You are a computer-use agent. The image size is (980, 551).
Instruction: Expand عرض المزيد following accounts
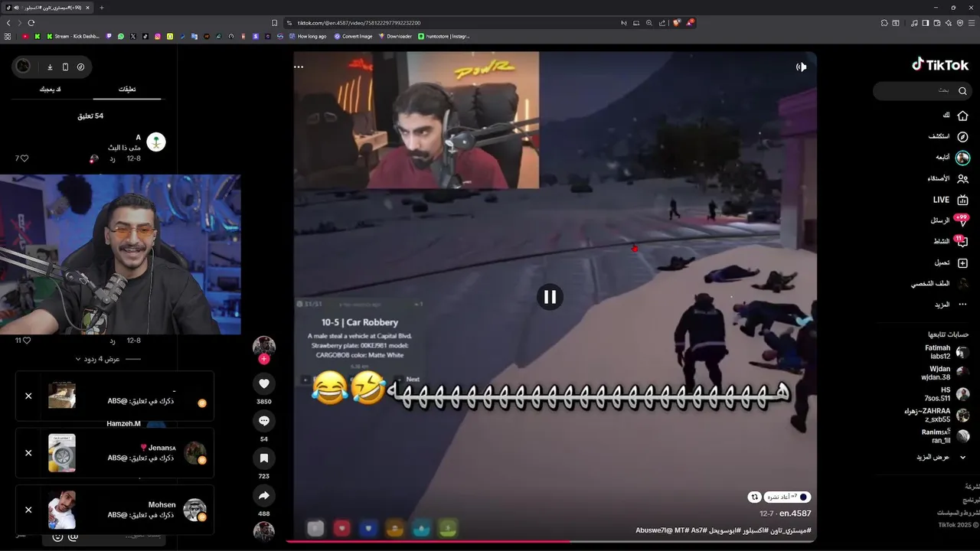941,457
